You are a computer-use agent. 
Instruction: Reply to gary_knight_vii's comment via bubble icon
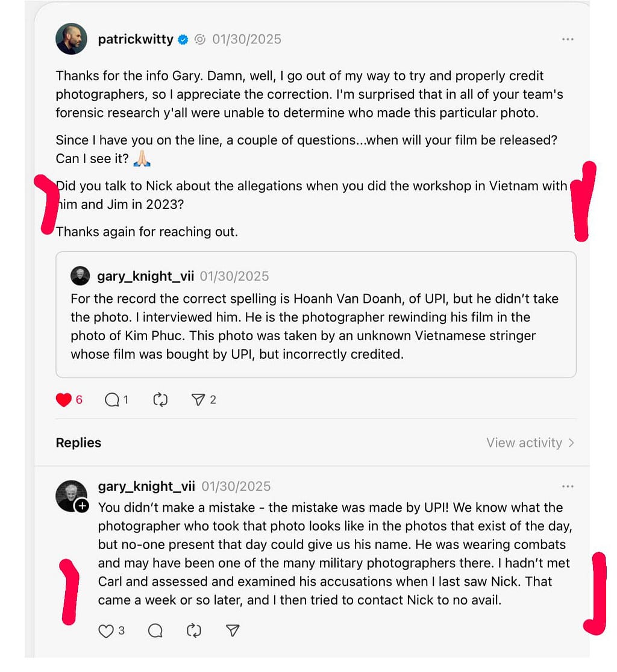coord(155,631)
